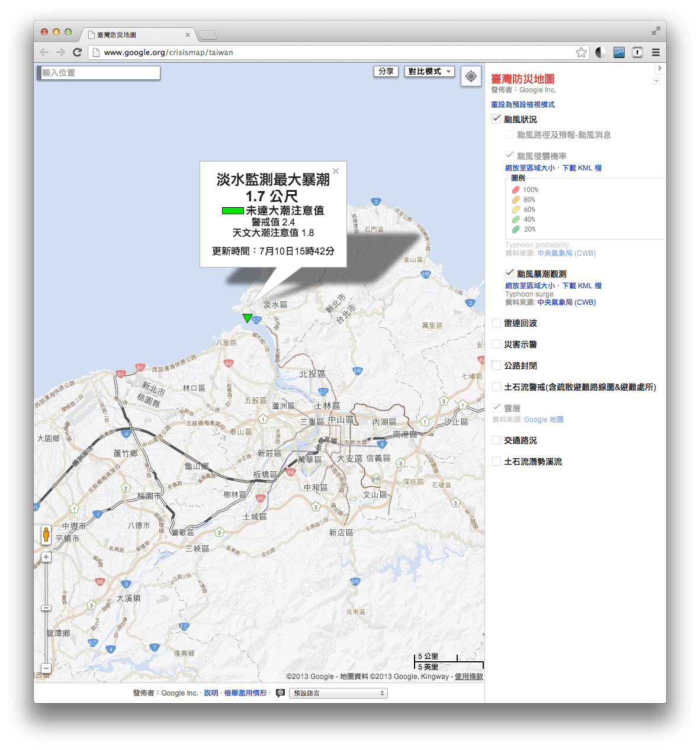Enable the 交通路況 layer checkbox
The height and width of the screenshot is (750, 700).
pyautogui.click(x=496, y=440)
